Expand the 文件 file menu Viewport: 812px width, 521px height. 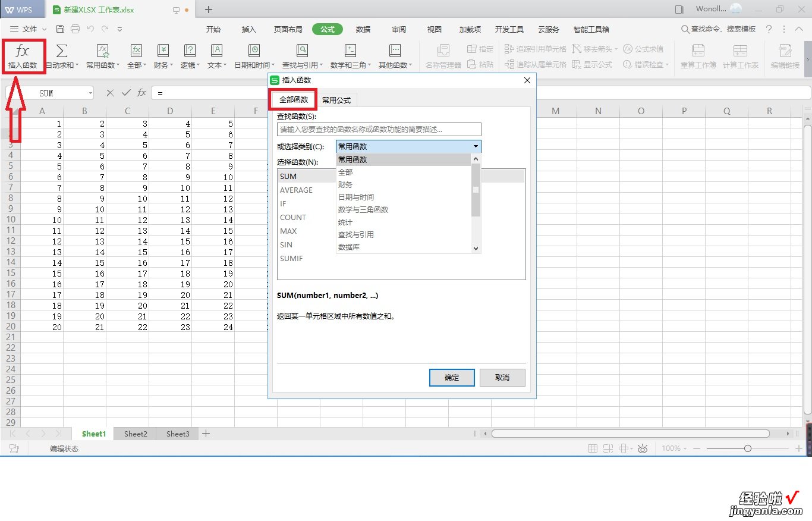[x=28, y=29]
